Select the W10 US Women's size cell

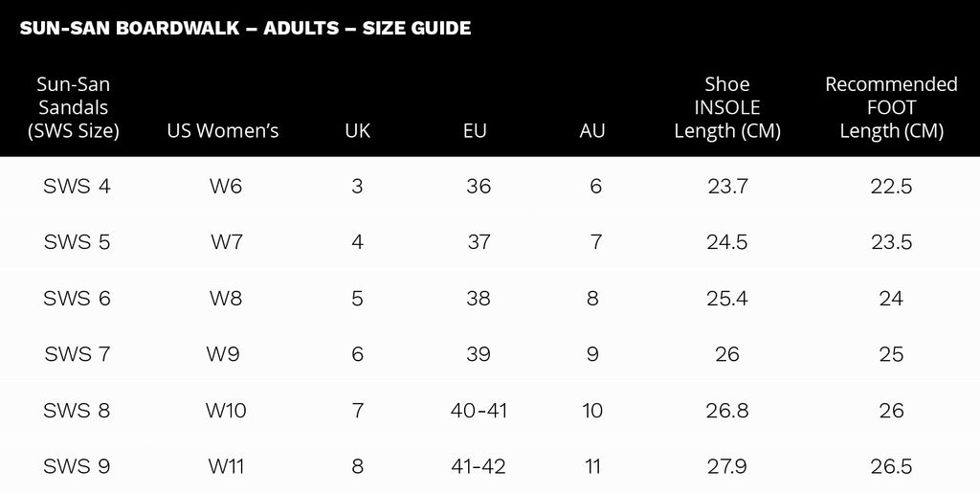pos(226,411)
